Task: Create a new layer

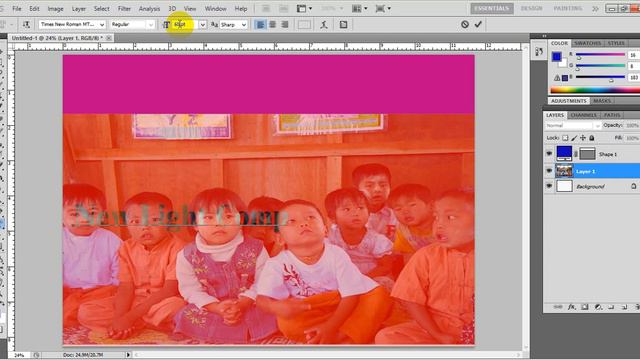Action: [x=624, y=307]
